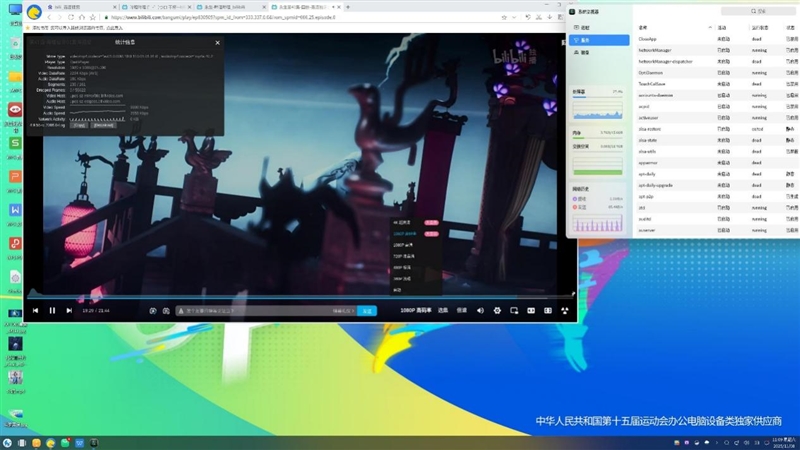This screenshot has width=800, height=450.
Task: Open the playback speed menu
Action: tap(462, 311)
